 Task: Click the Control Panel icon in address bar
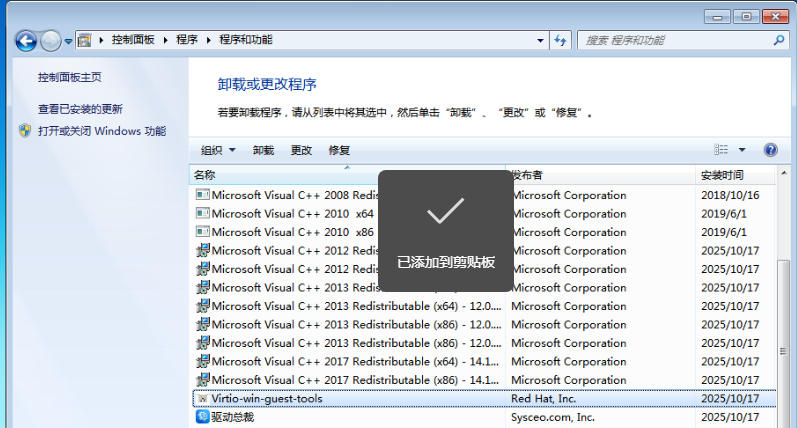85,40
